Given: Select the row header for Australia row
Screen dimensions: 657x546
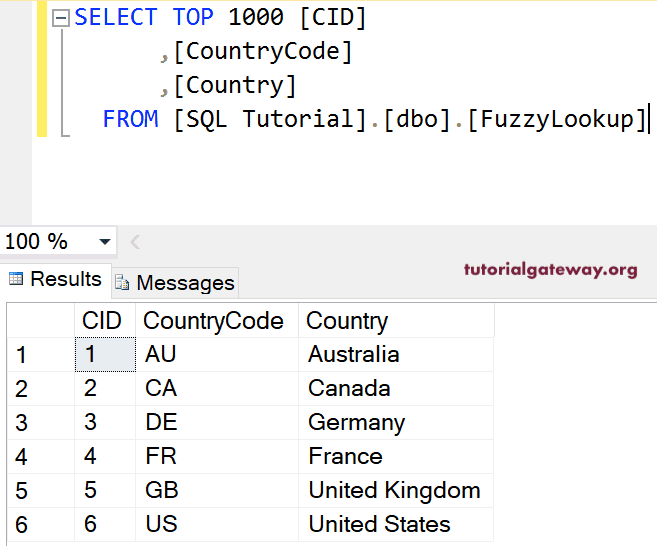Looking at the screenshot, I should pyautogui.click(x=41, y=355).
